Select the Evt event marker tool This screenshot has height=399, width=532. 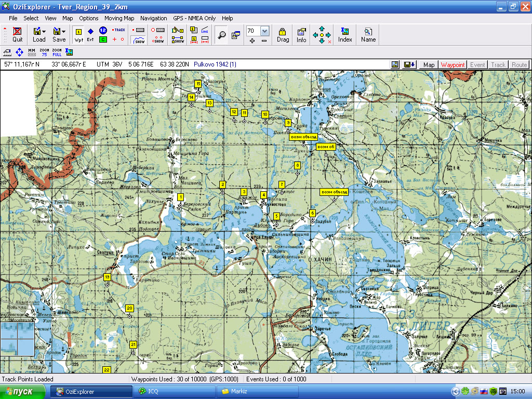coord(90,34)
